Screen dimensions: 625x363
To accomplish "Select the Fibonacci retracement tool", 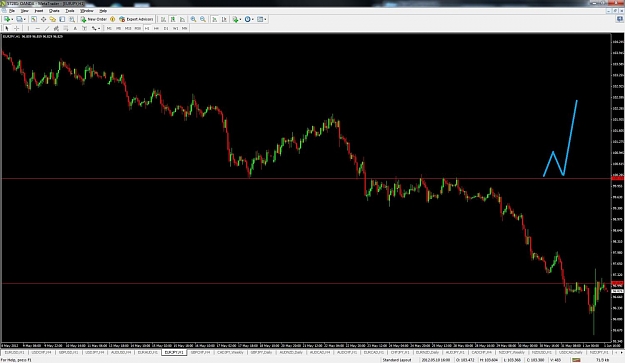I will tap(66, 28).
